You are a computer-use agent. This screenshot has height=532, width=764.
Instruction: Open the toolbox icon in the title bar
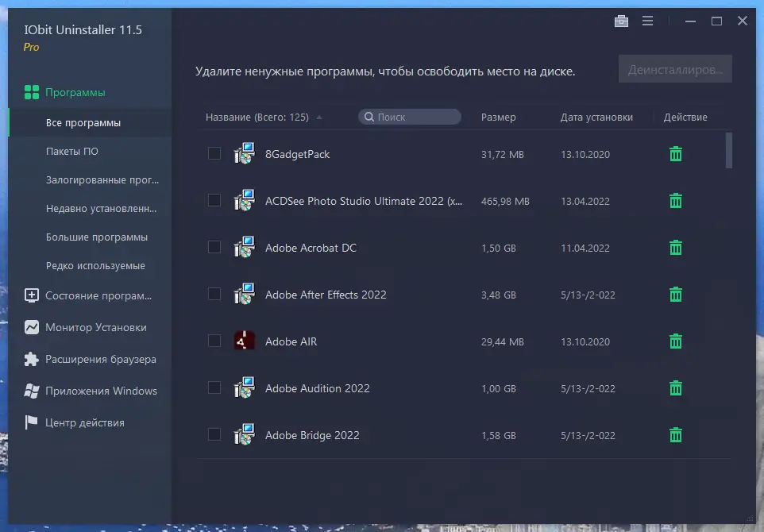point(621,21)
